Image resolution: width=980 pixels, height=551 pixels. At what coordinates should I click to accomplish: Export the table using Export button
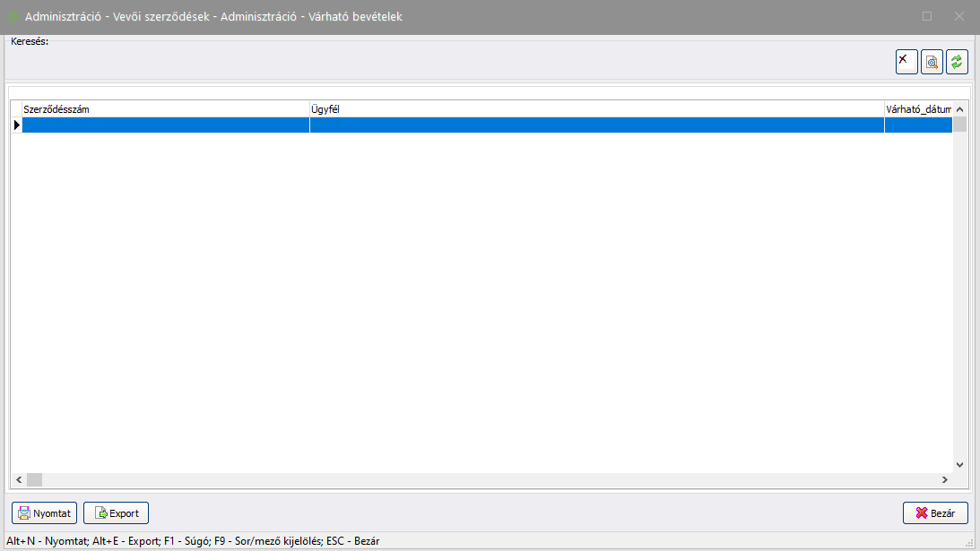click(x=116, y=513)
